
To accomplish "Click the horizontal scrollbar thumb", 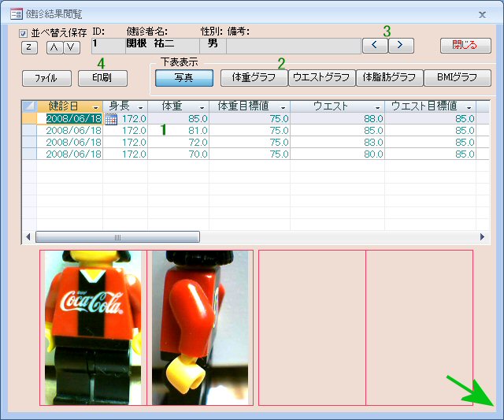I will tap(117, 237).
